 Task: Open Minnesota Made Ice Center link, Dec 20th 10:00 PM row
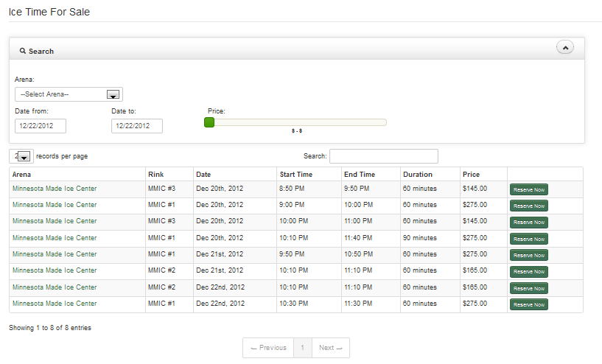coord(55,221)
